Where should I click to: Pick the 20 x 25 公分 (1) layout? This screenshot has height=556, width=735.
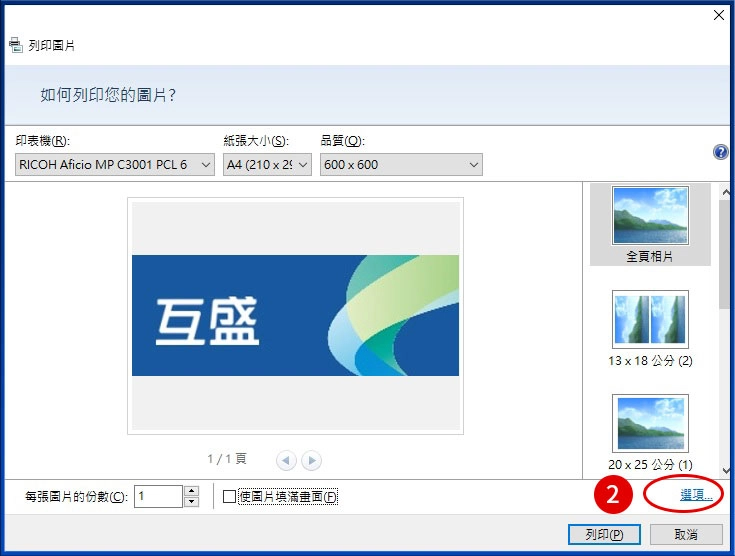[650, 432]
